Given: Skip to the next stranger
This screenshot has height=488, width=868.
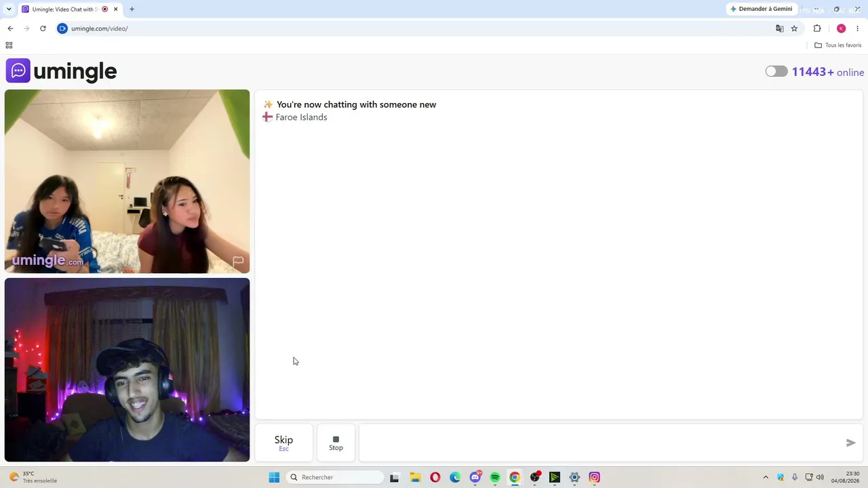Looking at the screenshot, I should point(283,443).
